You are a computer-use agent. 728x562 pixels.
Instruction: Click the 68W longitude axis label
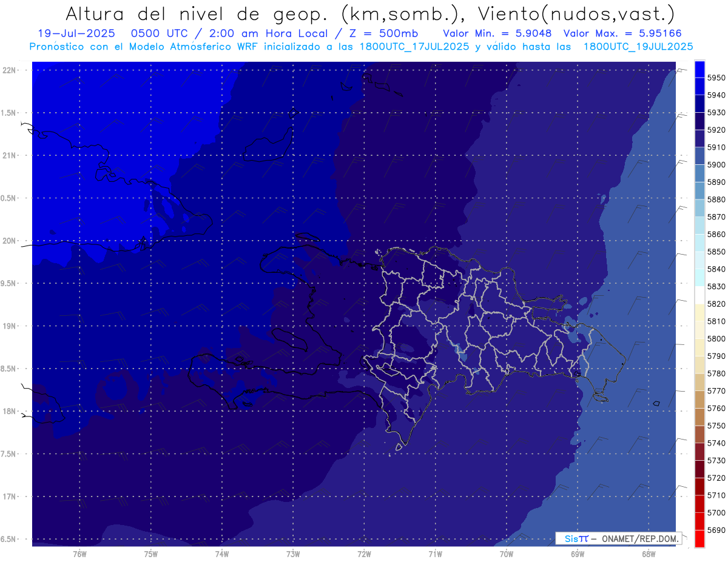coord(649,554)
